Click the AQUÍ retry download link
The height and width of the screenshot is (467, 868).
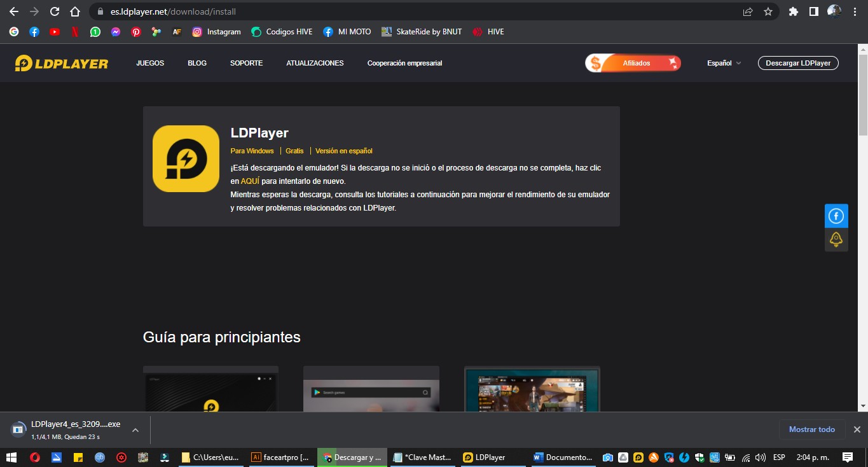(x=250, y=181)
